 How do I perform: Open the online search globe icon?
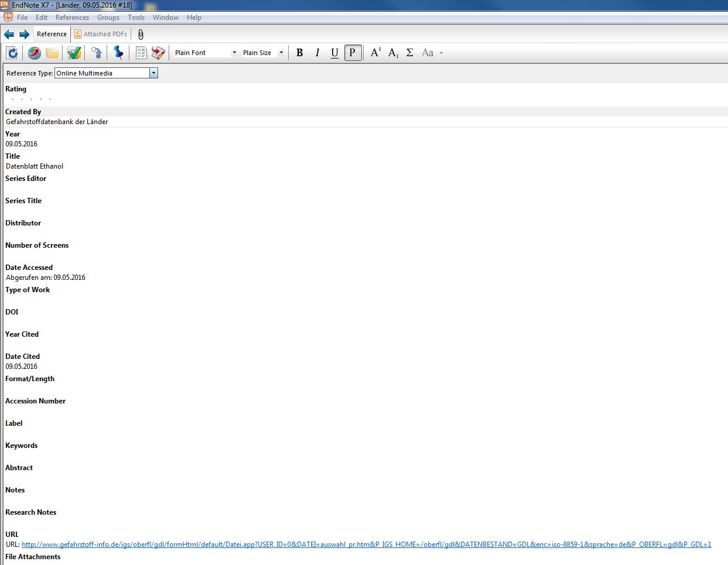[34, 53]
